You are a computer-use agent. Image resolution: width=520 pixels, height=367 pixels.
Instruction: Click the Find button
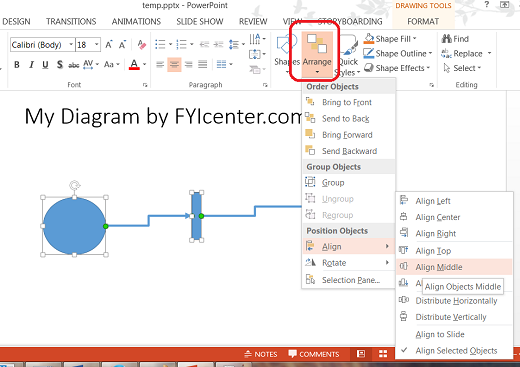pos(455,39)
